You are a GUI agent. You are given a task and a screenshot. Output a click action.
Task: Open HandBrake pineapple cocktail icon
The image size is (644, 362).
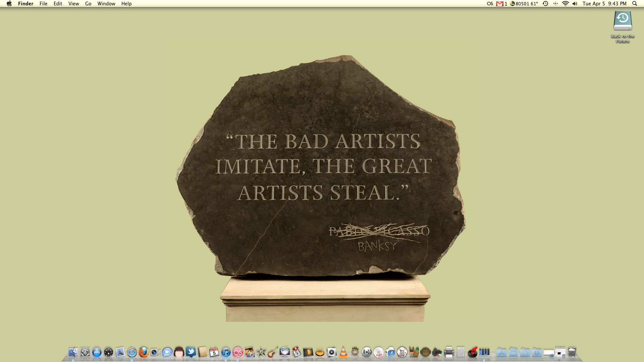point(414,352)
